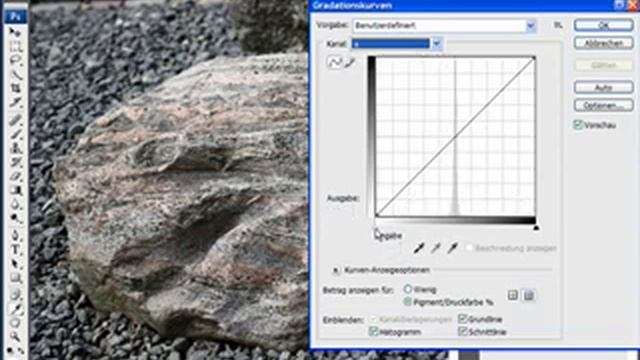Choose the pencil draw-curve icon
The image size is (640, 360).
pyautogui.click(x=350, y=62)
